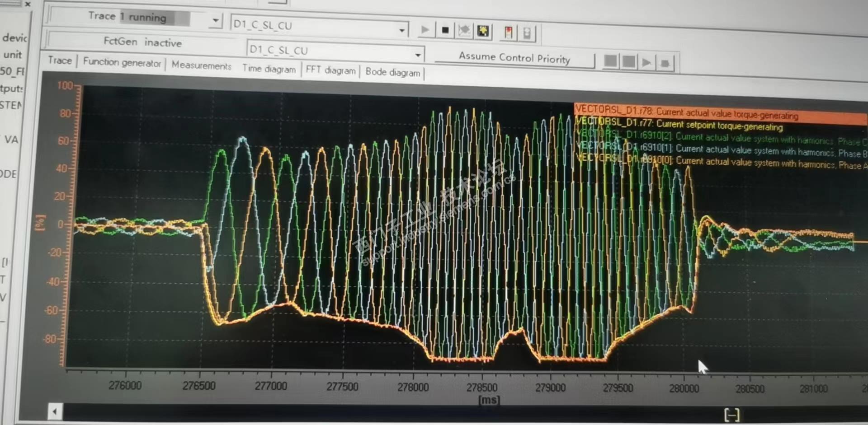Open the Trace 1 running dropdown arrow
Image resolution: width=868 pixels, height=425 pixels.
click(216, 20)
